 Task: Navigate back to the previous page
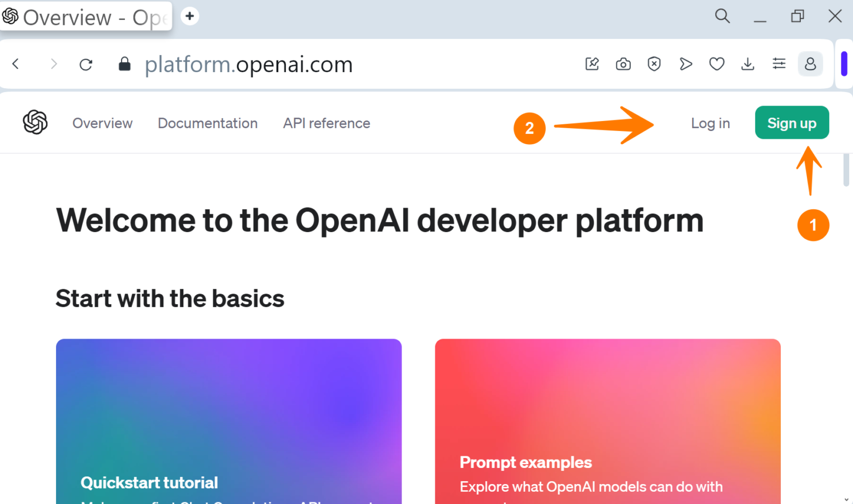pos(16,64)
